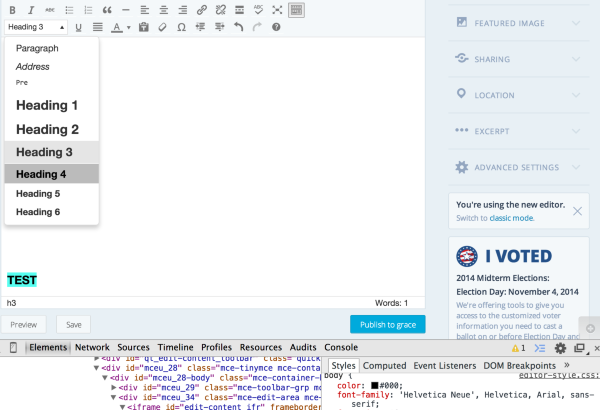600x410 pixels.
Task: Choose Address from the format list
Action: pyautogui.click(x=52, y=67)
